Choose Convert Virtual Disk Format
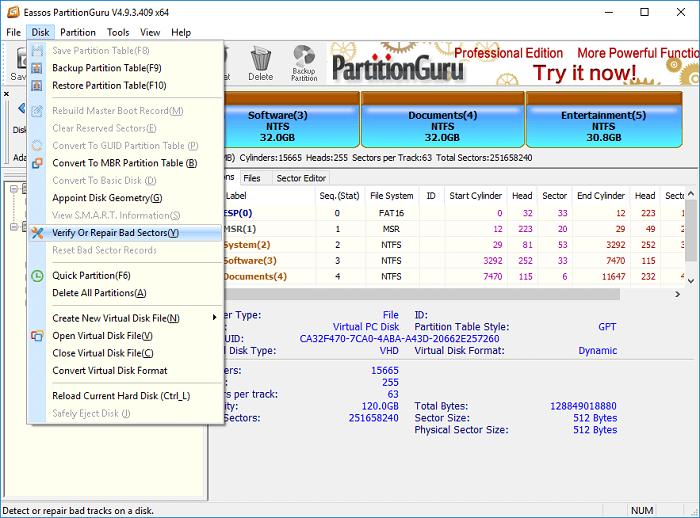Screen dimensions: 700x518 pos(125,371)
